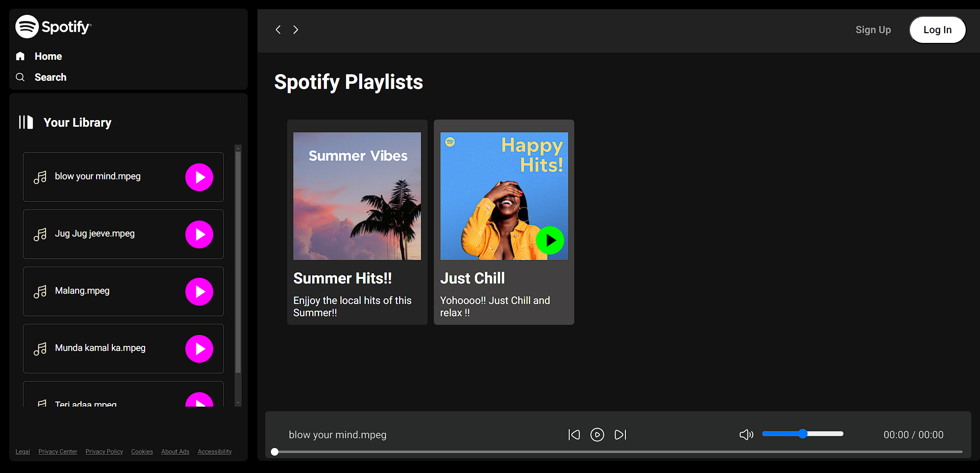Select the blow your mind.mpeg track name

[x=98, y=176]
